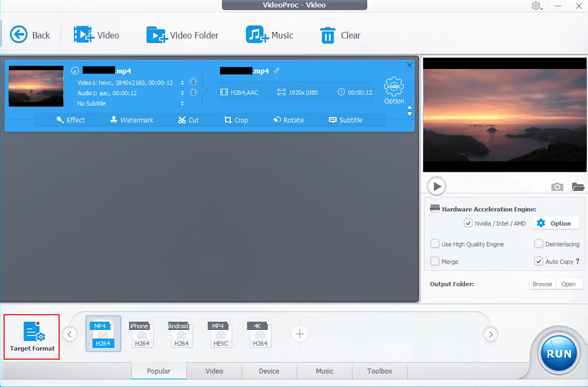Open the Subtitle tool
This screenshot has height=387, width=588.
[345, 120]
